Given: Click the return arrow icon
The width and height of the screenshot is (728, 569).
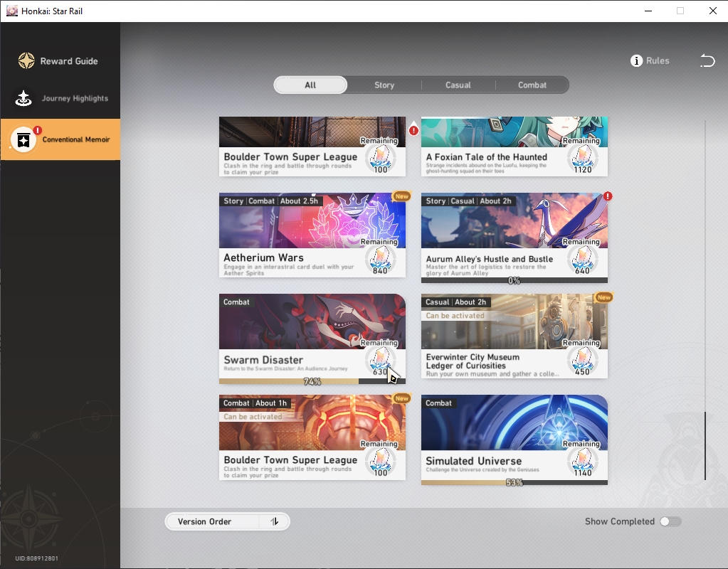Looking at the screenshot, I should (707, 60).
